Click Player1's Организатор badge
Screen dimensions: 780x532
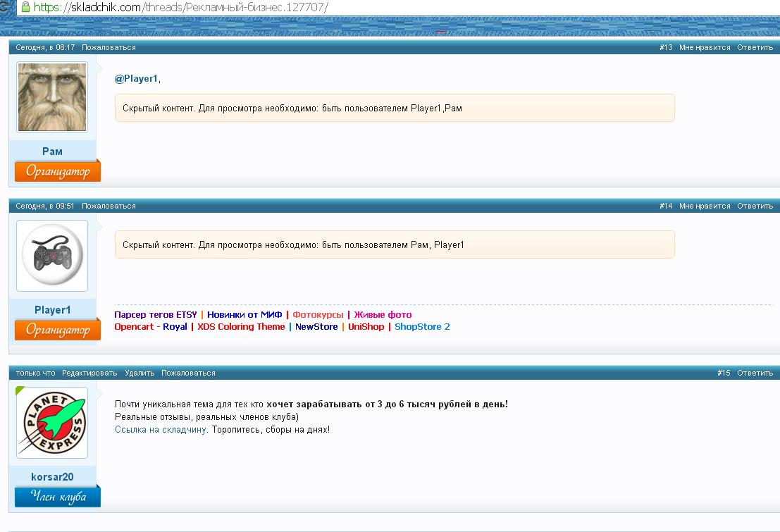point(58,330)
